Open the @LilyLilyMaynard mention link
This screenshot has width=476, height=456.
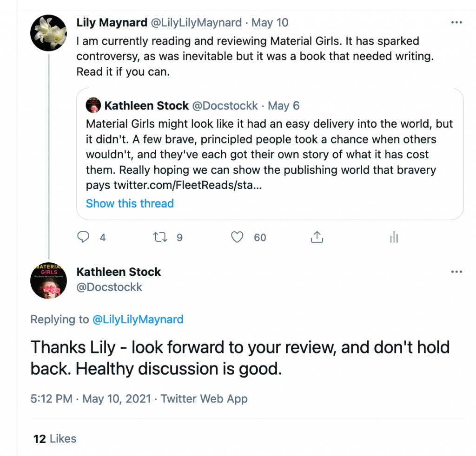click(x=138, y=319)
